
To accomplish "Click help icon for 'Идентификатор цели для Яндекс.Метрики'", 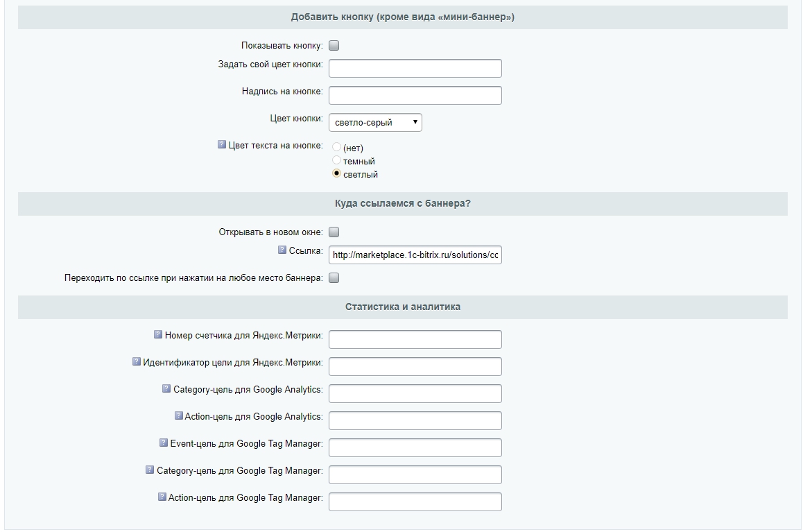I will point(137,361).
